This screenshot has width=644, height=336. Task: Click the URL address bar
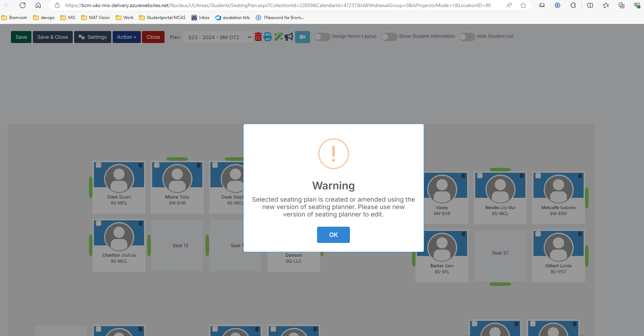click(x=278, y=5)
